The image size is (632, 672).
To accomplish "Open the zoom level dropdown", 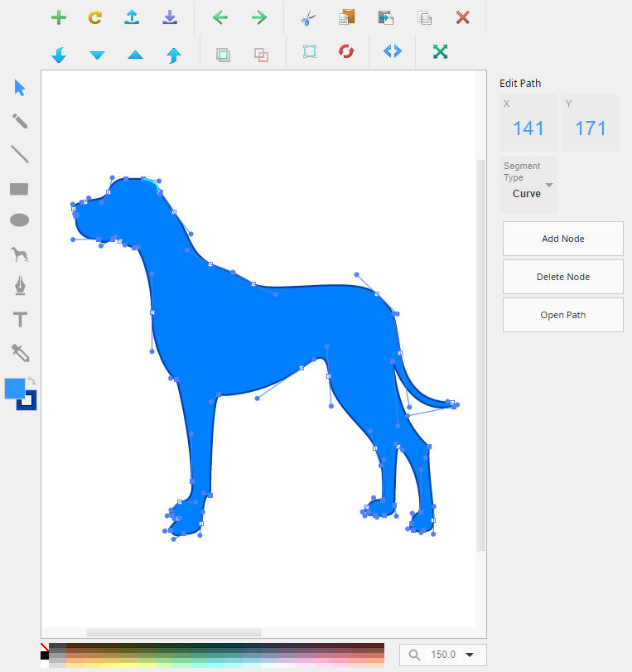I will [470, 655].
